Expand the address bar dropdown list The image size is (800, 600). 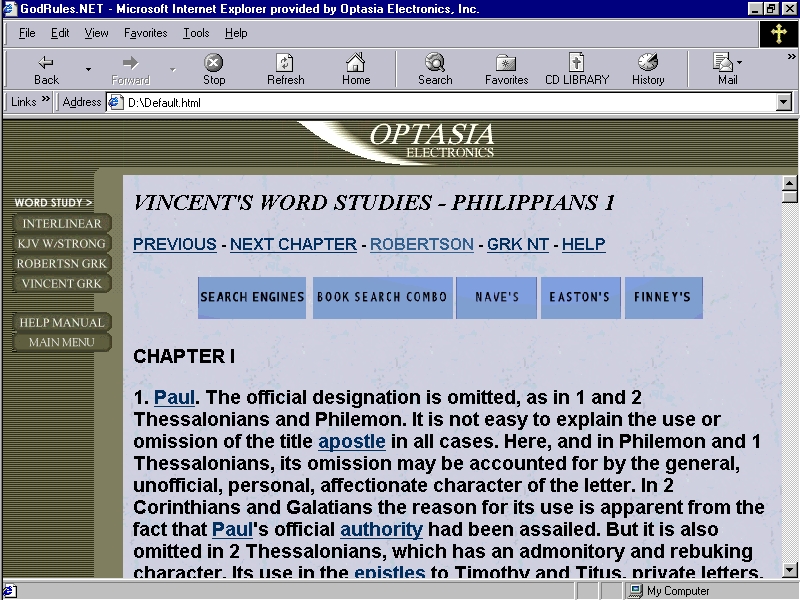783,102
